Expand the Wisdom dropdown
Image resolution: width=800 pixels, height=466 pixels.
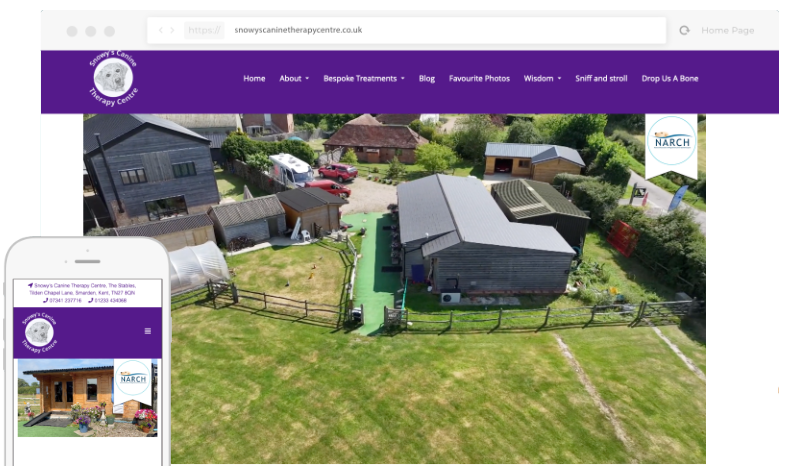tap(542, 79)
